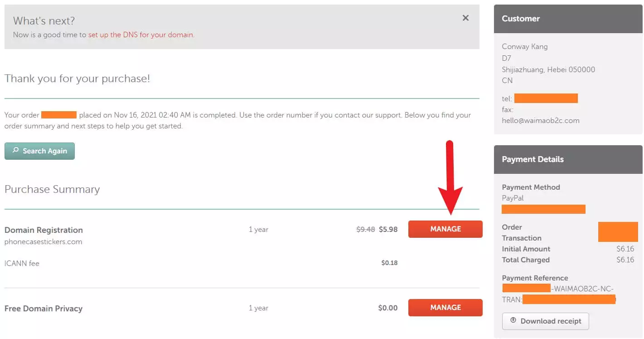Select the ICANN fee label
Viewport: 644px width, 339px height.
pos(22,263)
